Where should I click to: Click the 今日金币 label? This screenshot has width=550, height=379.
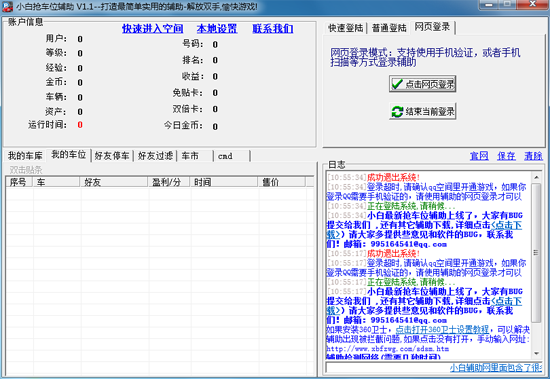(183, 126)
